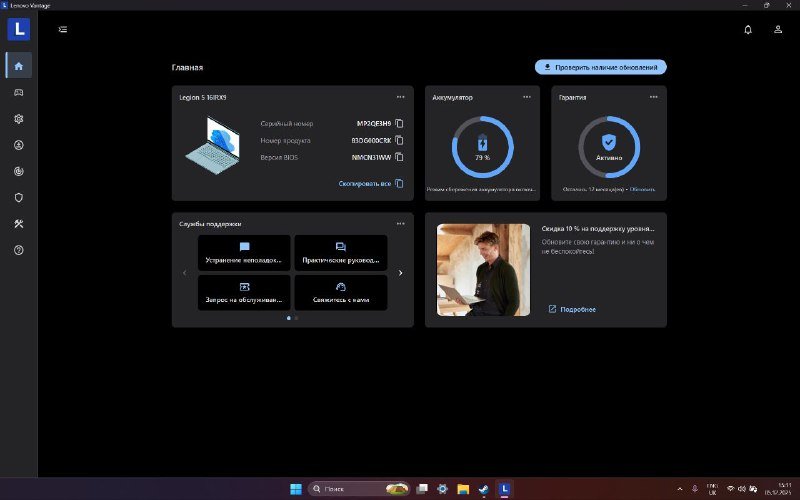The width and height of the screenshot is (800, 500).
Task: Click the 'Скидка 10 % на поддержку уровня...' headline
Action: tap(598, 229)
